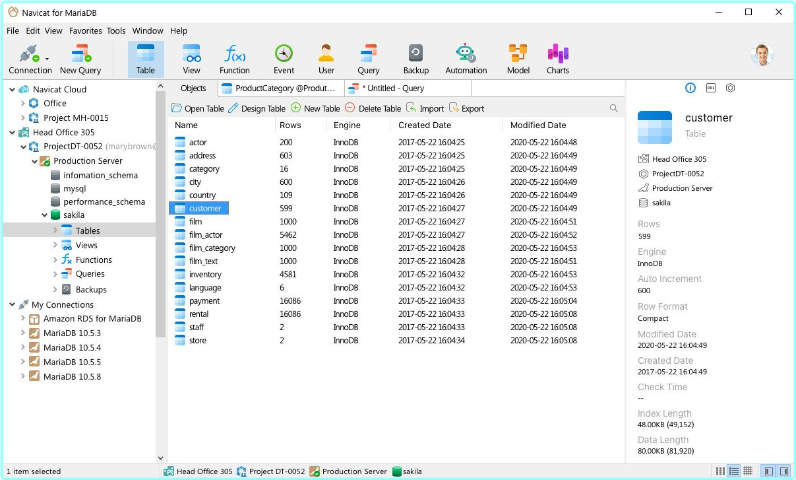Viewport: 796px width, 480px height.
Task: Select the film_actor table row
Action: (205, 234)
